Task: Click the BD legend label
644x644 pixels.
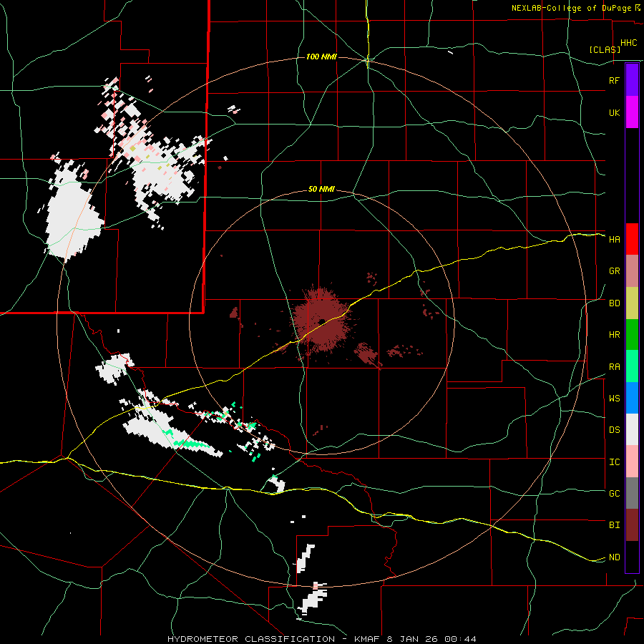Action: [614, 303]
